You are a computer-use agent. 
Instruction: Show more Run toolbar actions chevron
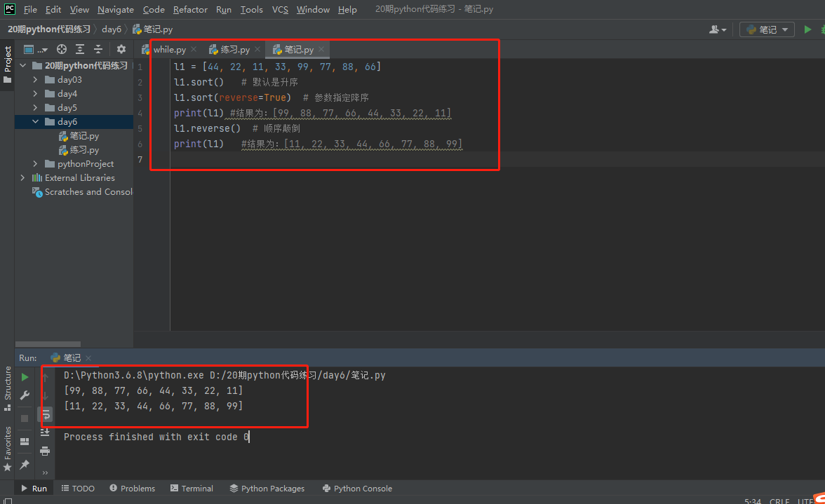[x=45, y=472]
